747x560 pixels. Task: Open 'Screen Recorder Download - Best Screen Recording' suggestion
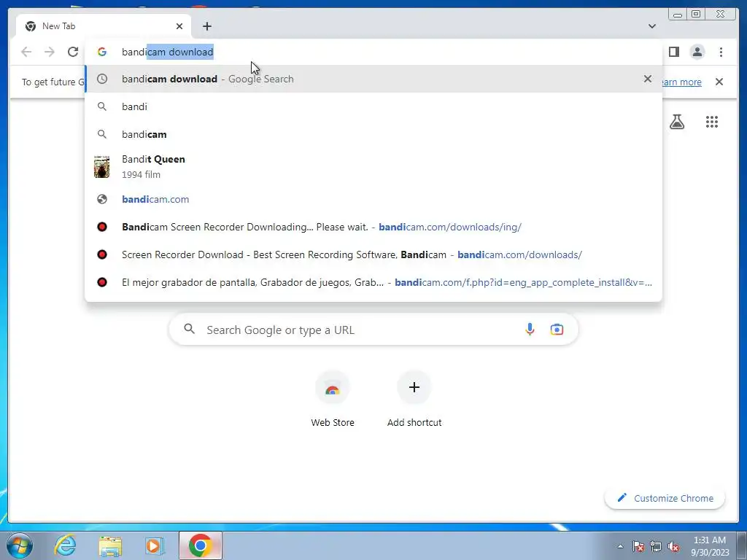(373, 254)
